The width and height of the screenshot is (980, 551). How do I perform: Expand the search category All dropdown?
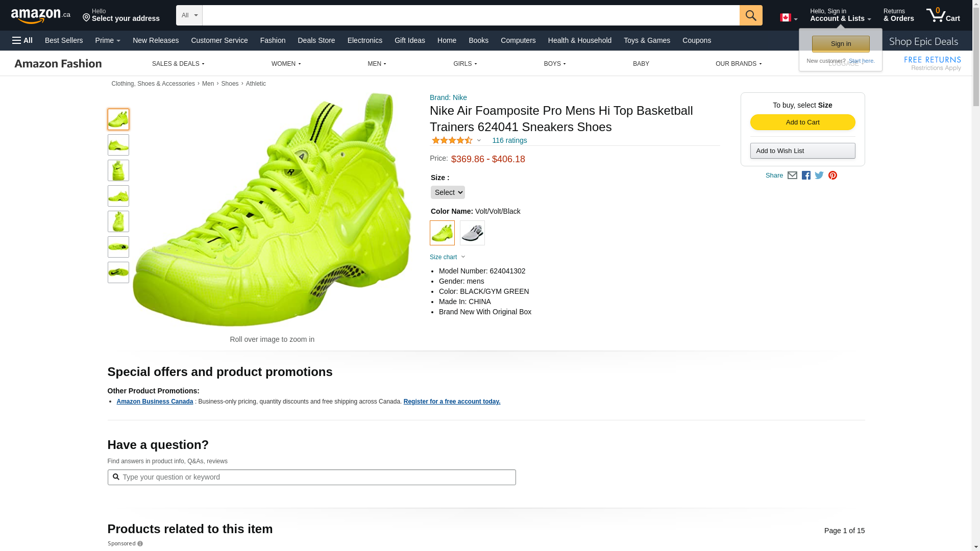pos(189,15)
